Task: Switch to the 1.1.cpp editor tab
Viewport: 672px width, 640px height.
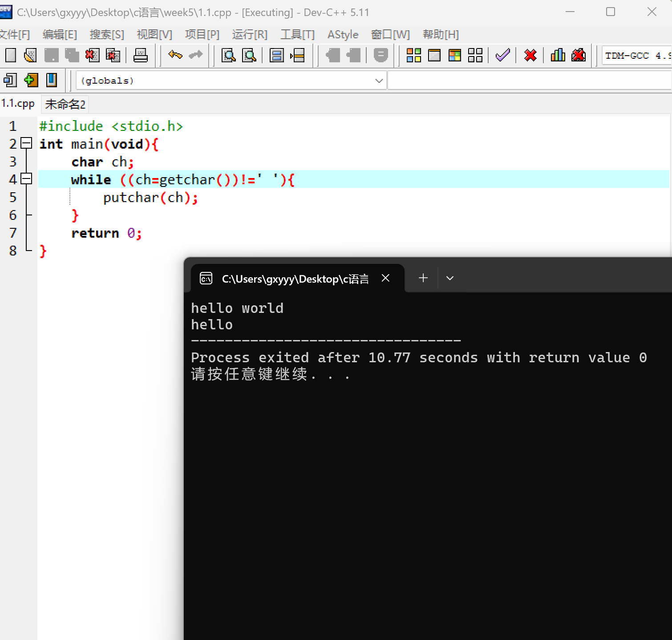Action: 18,104
